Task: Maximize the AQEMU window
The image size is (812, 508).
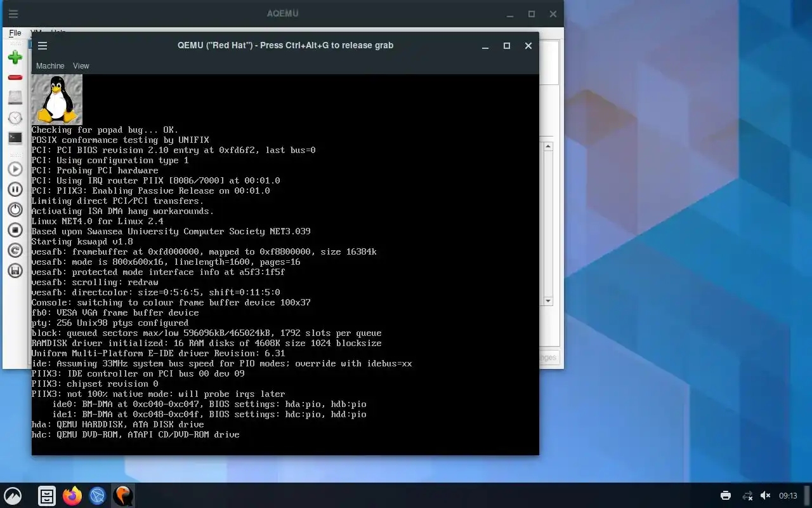Action: pos(532,14)
